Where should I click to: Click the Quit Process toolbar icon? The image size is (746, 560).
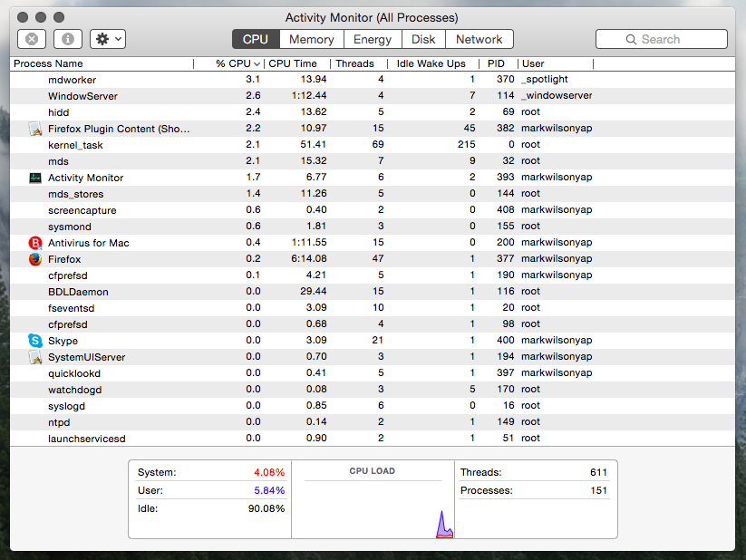(x=32, y=39)
